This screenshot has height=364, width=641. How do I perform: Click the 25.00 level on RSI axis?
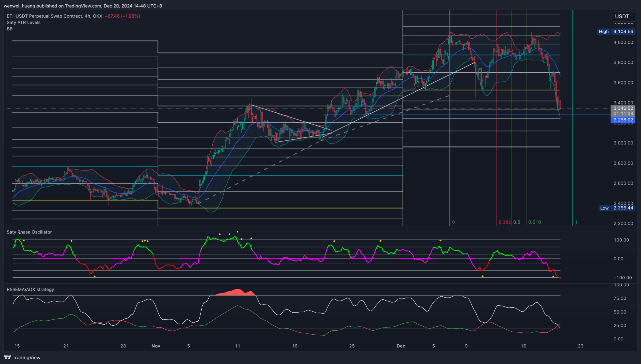[620, 326]
